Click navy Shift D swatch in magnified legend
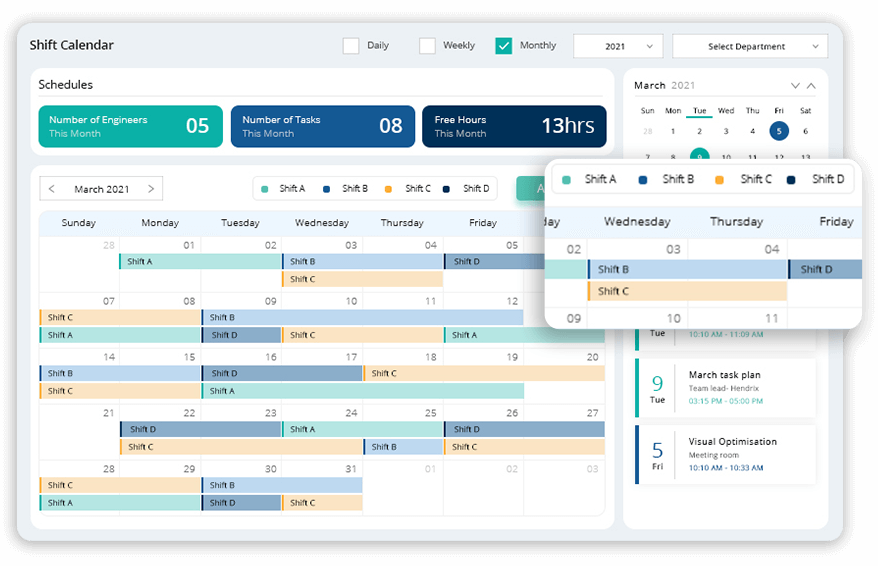 pos(792,180)
